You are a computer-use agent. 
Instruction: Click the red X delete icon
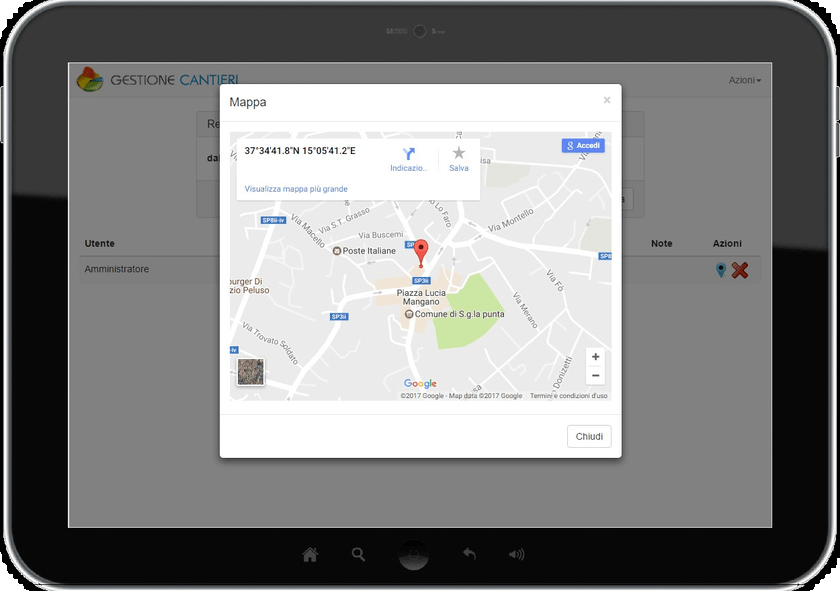(x=740, y=270)
